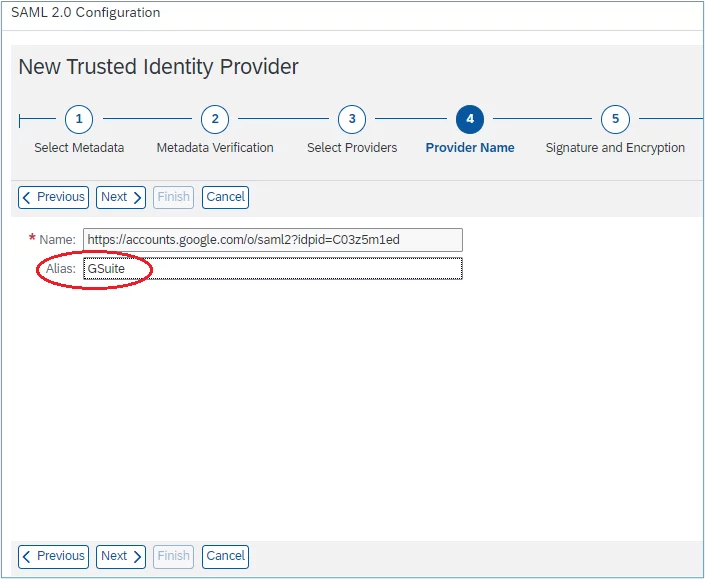
Task: Go to wizard step 1 circle
Action: 79,119
